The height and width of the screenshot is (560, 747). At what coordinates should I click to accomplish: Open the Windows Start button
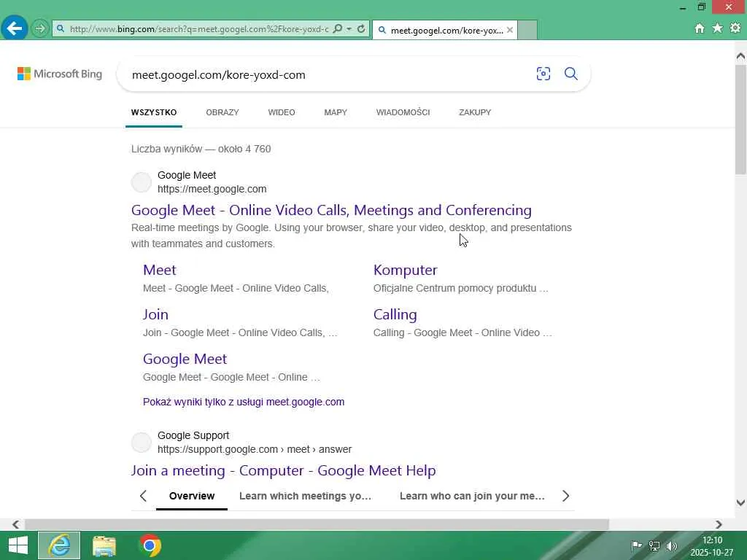[18, 545]
